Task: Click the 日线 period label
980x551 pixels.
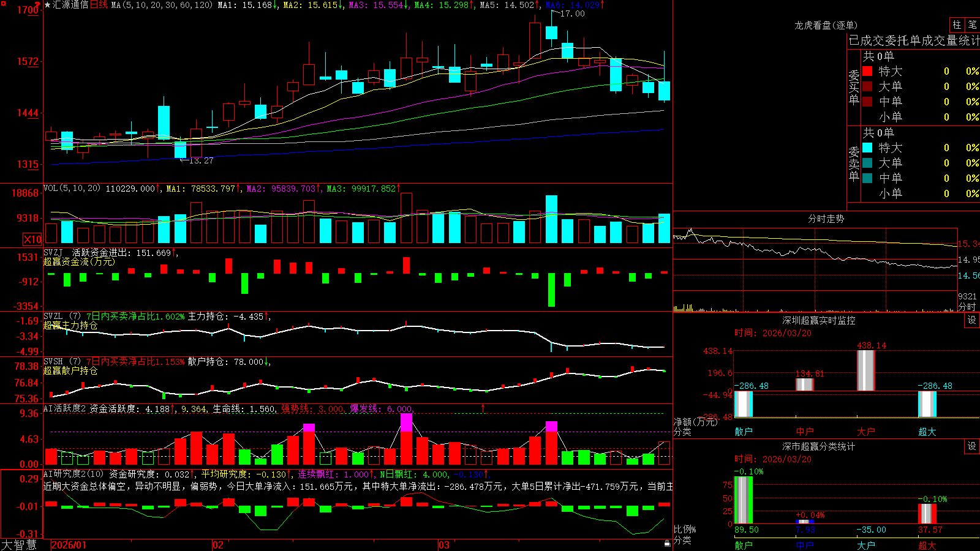Action: tap(99, 5)
